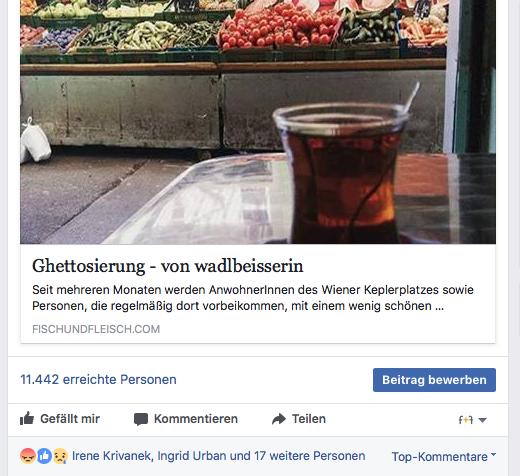Viewport: 520px width, 476px height.
Task: Open the post-as profile selector icon
Action: click(x=466, y=420)
